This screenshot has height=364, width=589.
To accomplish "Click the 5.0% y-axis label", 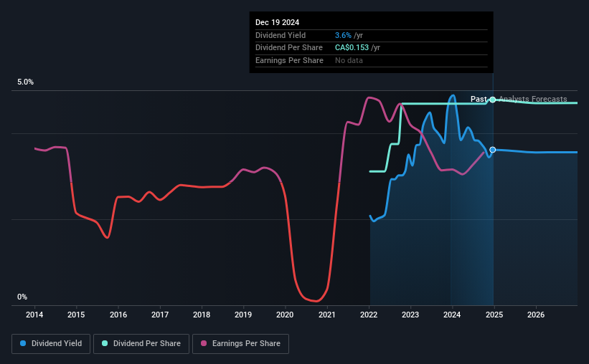I will (26, 82).
